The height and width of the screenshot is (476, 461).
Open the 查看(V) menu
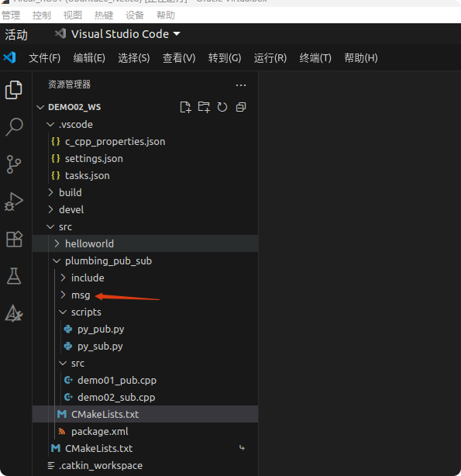[179, 57]
